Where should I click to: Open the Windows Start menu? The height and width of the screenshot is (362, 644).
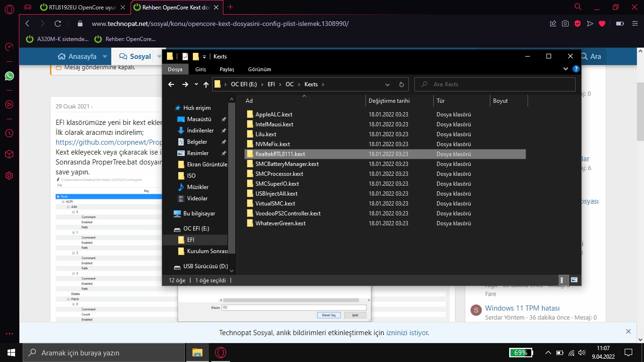pos(11,353)
